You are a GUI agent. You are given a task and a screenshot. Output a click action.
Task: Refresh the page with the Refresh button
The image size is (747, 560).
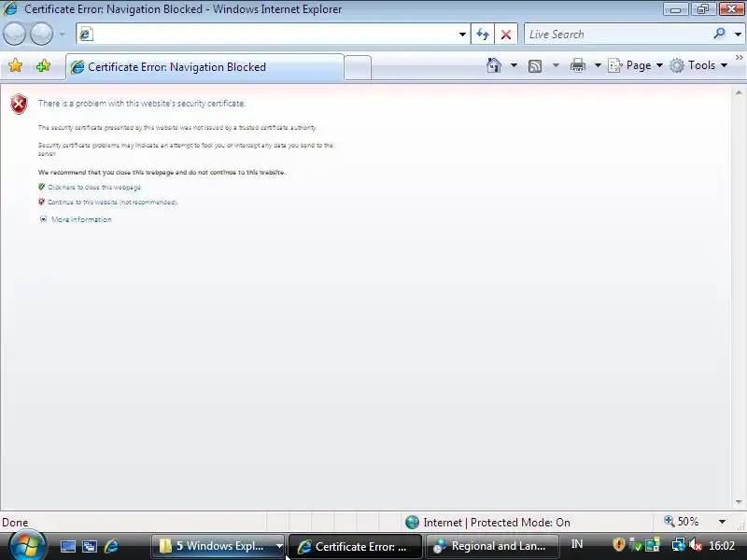(483, 35)
